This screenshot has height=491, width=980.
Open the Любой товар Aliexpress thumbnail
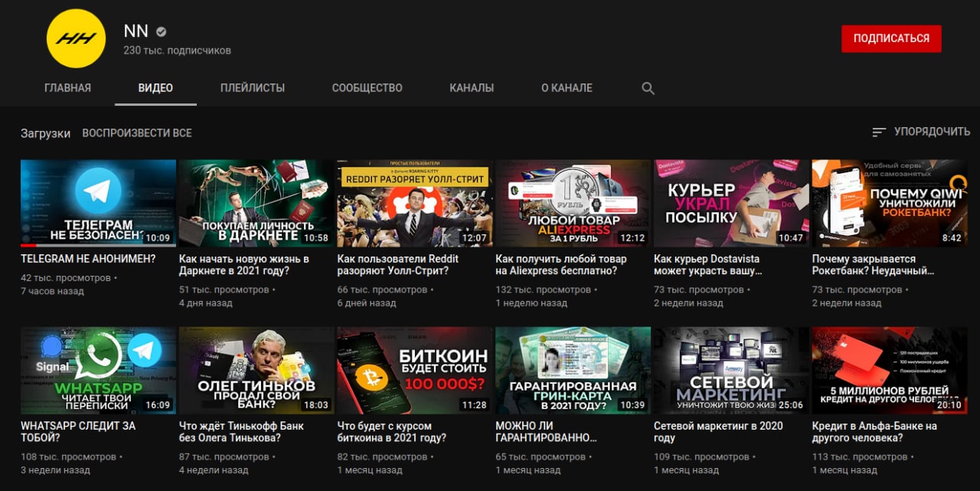573,203
